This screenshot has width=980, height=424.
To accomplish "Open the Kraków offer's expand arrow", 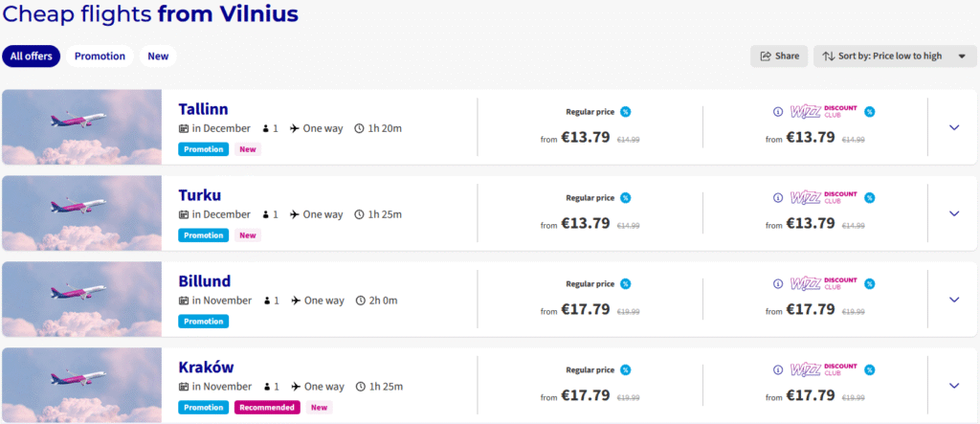I will (x=953, y=386).
